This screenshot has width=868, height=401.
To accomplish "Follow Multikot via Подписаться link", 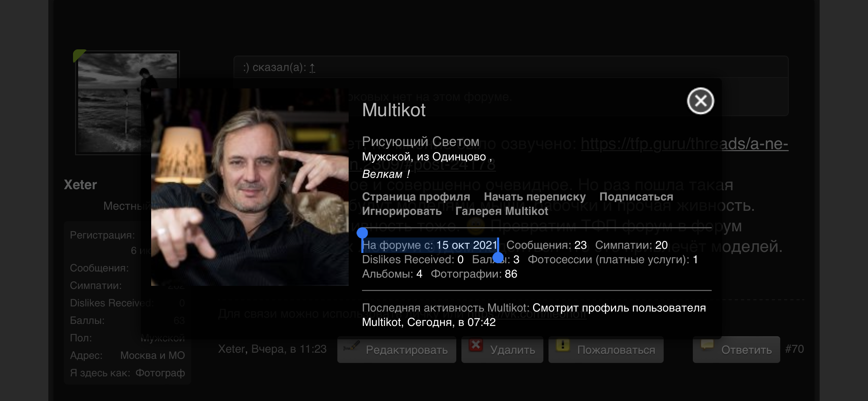I will click(636, 197).
